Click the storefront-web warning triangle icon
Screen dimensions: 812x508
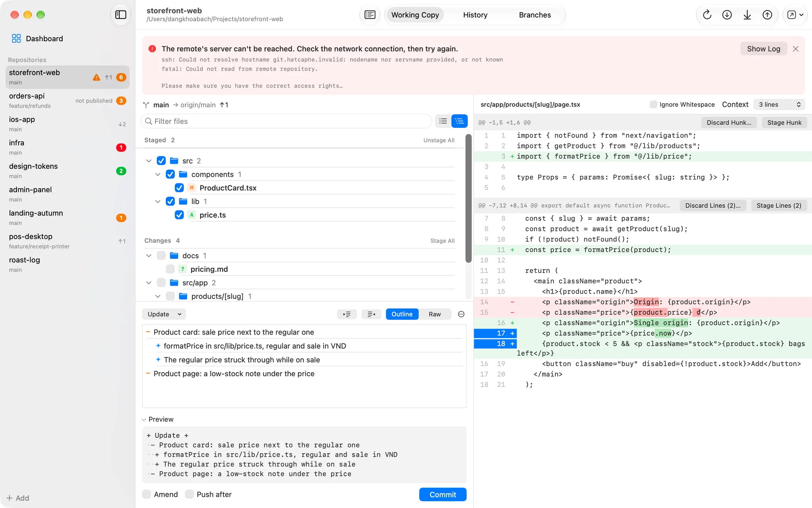(x=96, y=77)
